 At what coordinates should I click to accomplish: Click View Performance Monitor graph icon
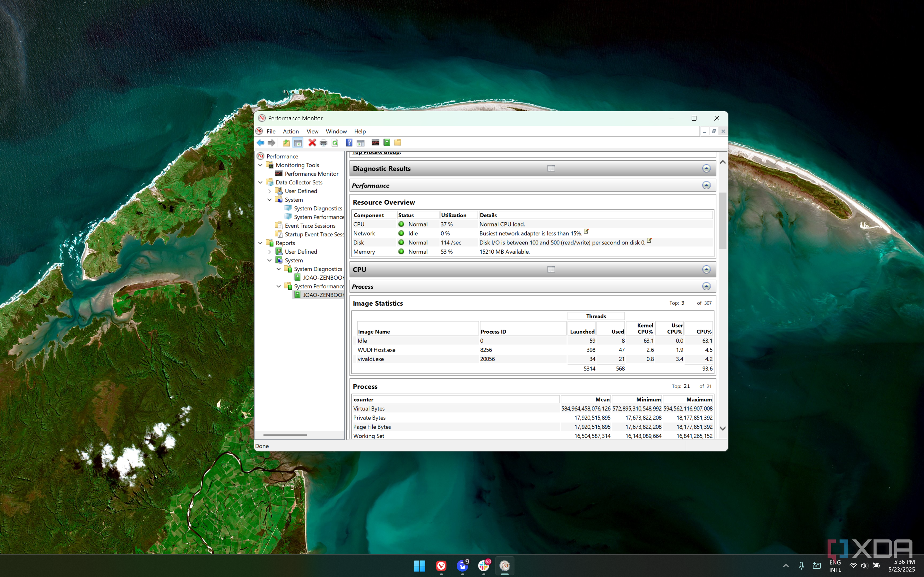tap(375, 143)
